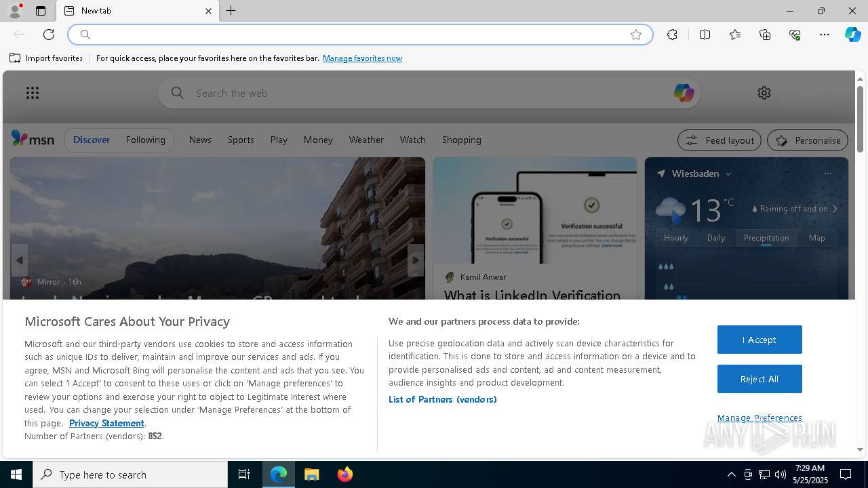Open Copilot icon in search box
Viewport: 868px width, 488px height.
pyautogui.click(x=684, y=93)
